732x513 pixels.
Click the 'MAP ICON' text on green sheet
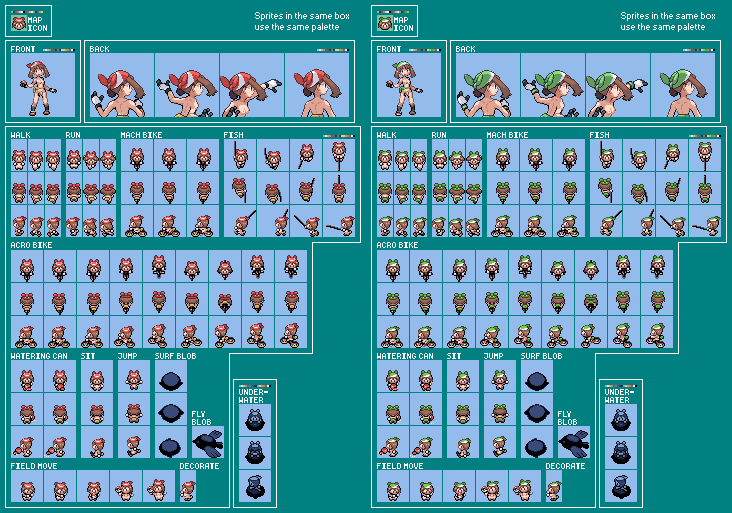[403, 24]
